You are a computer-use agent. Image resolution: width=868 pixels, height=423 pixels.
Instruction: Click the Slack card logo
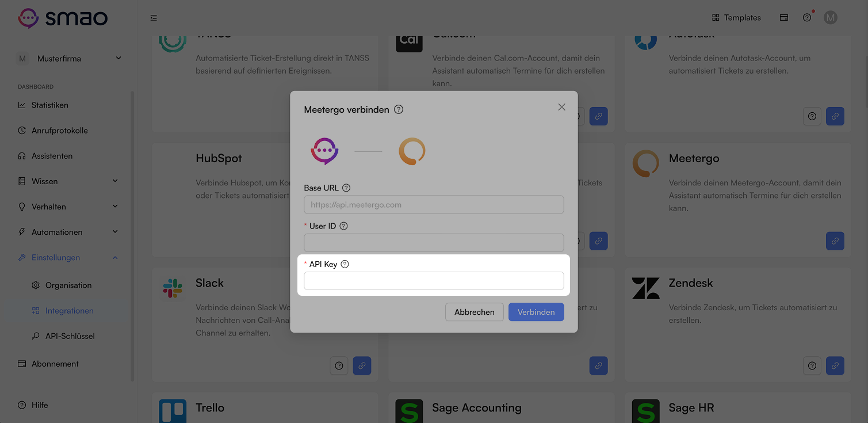(x=173, y=288)
